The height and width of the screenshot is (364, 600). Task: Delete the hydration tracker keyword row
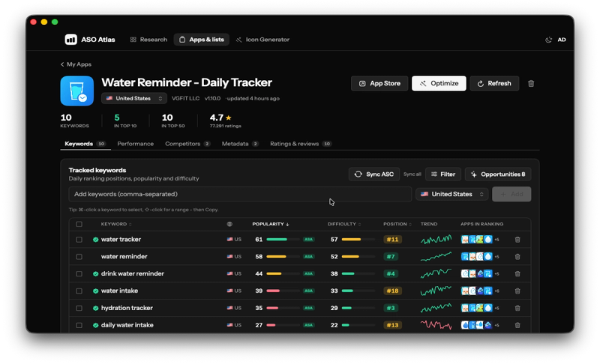point(517,309)
